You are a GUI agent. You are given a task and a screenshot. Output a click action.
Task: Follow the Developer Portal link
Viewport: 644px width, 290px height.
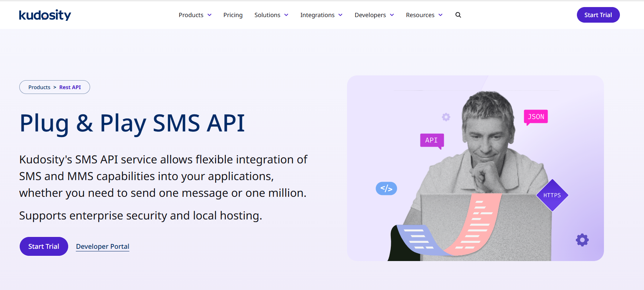103,247
